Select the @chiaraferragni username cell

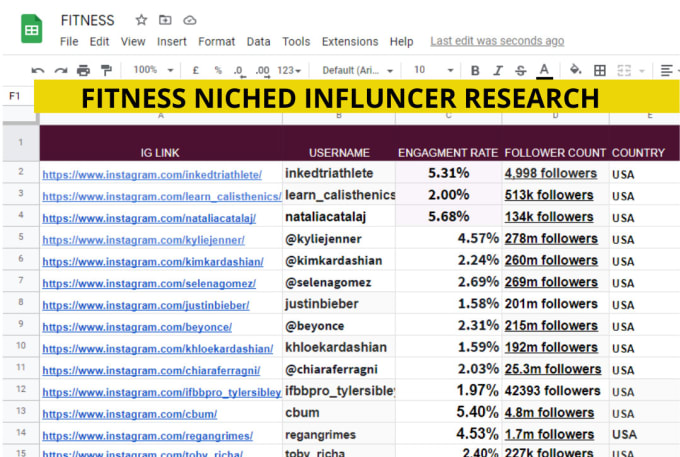(339, 369)
